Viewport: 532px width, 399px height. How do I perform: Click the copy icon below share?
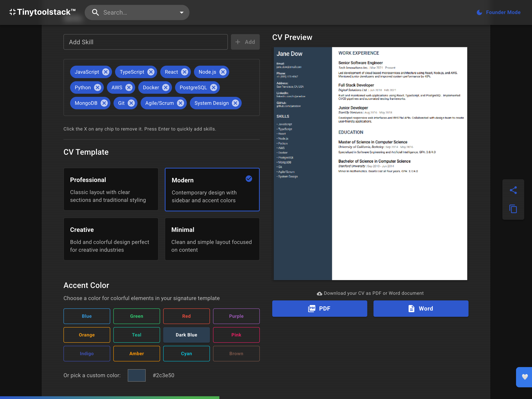pyautogui.click(x=513, y=209)
